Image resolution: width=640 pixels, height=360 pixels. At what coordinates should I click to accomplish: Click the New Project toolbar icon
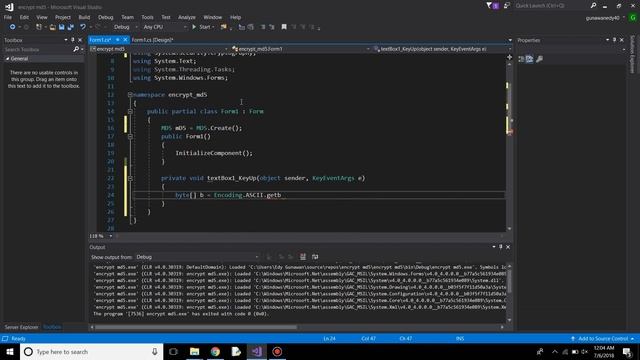pyautogui.click(x=39, y=27)
